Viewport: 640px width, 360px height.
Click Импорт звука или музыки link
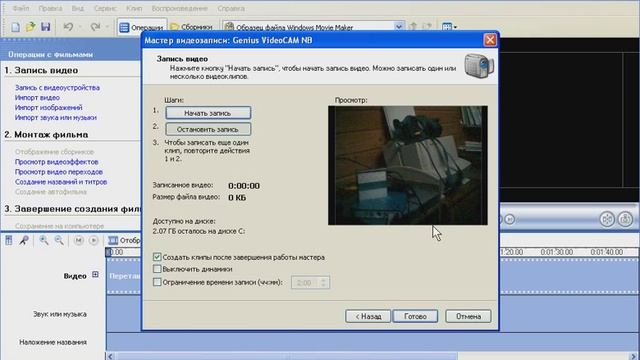click(56, 118)
